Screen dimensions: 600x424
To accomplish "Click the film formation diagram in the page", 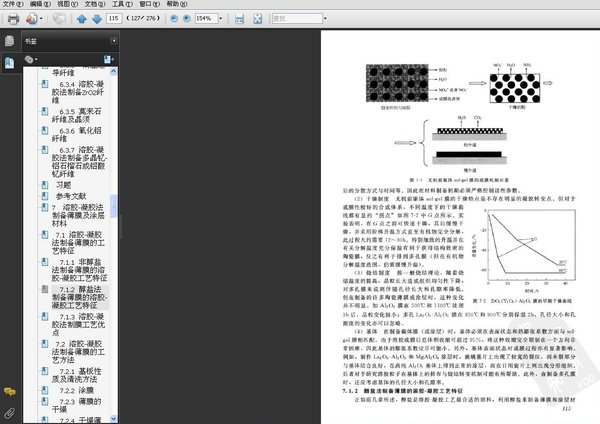I will pos(459,118).
